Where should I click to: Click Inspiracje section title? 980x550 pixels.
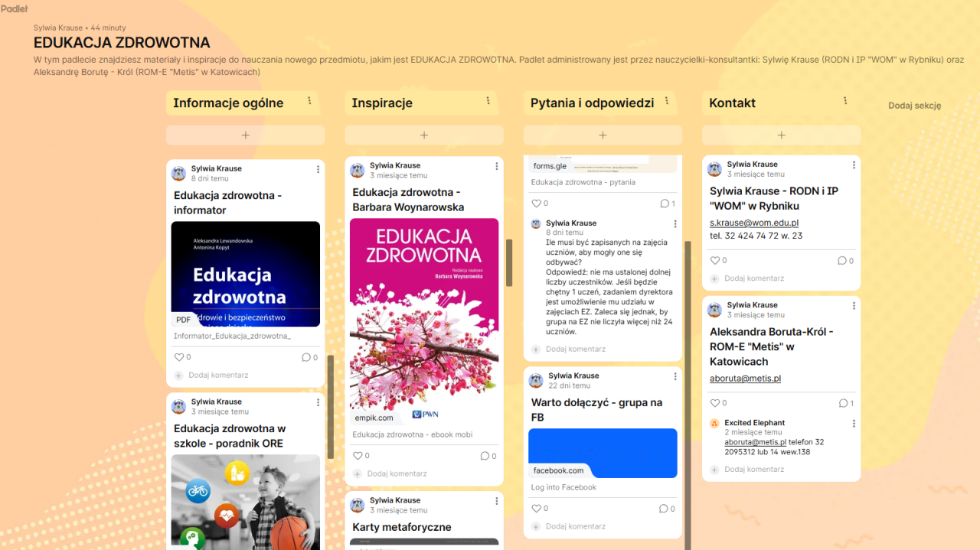coord(382,103)
